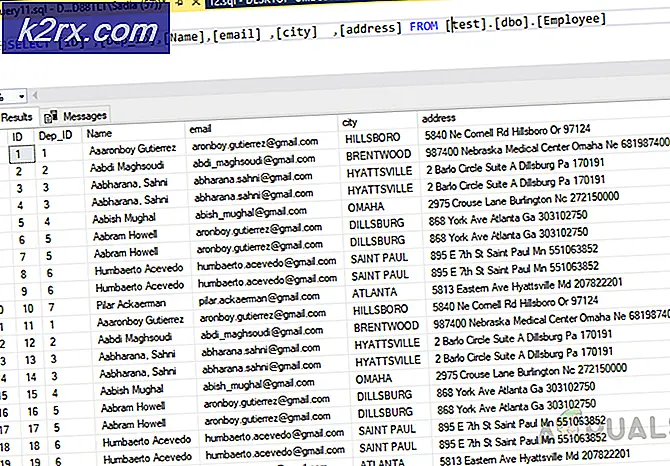Click the FROM keyword in query
Viewport: 670px width, 466px height.
423,26
